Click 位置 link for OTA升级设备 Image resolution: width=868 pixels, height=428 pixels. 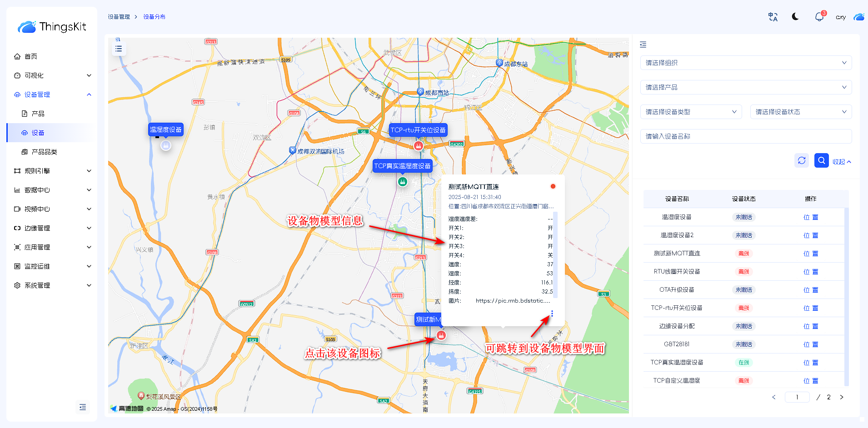pyautogui.click(x=810, y=290)
